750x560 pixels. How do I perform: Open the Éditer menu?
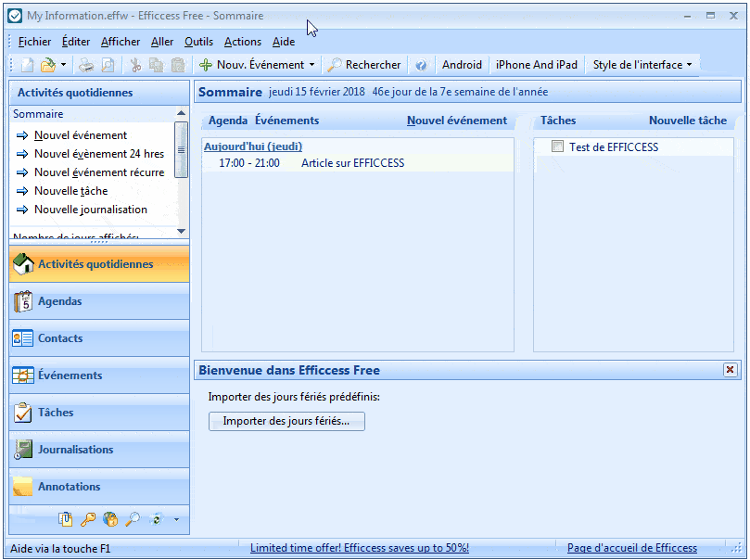click(x=76, y=42)
